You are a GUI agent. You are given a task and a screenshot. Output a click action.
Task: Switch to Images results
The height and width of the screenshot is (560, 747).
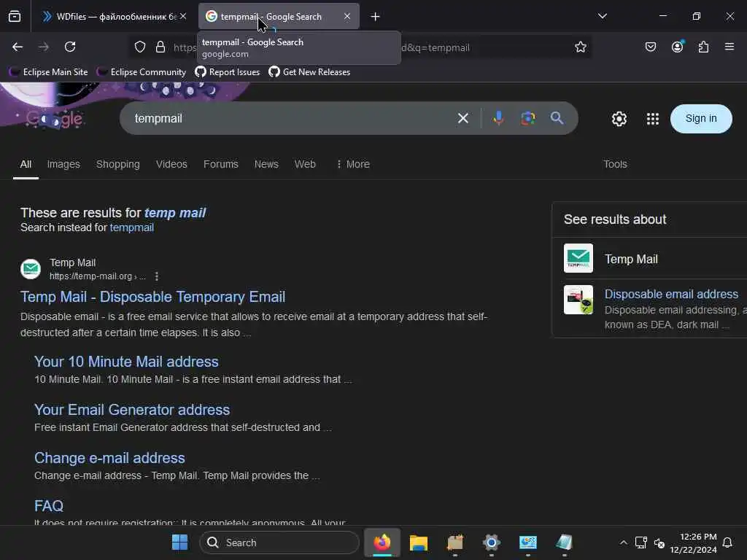63,164
